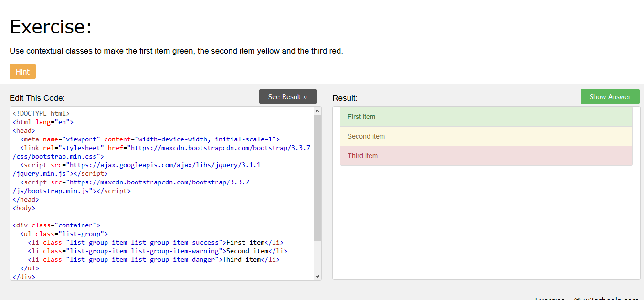The height and width of the screenshot is (300, 644).
Task: Click the See Result button
Action: pyautogui.click(x=288, y=96)
